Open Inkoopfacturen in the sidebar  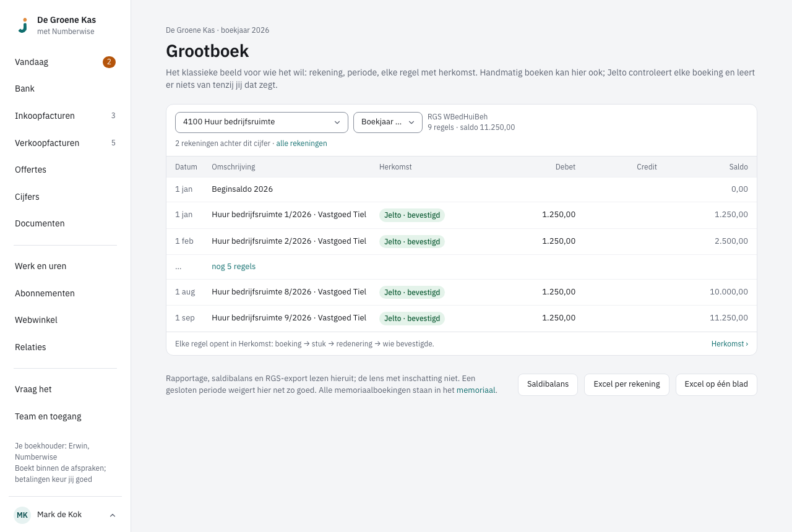point(66,116)
